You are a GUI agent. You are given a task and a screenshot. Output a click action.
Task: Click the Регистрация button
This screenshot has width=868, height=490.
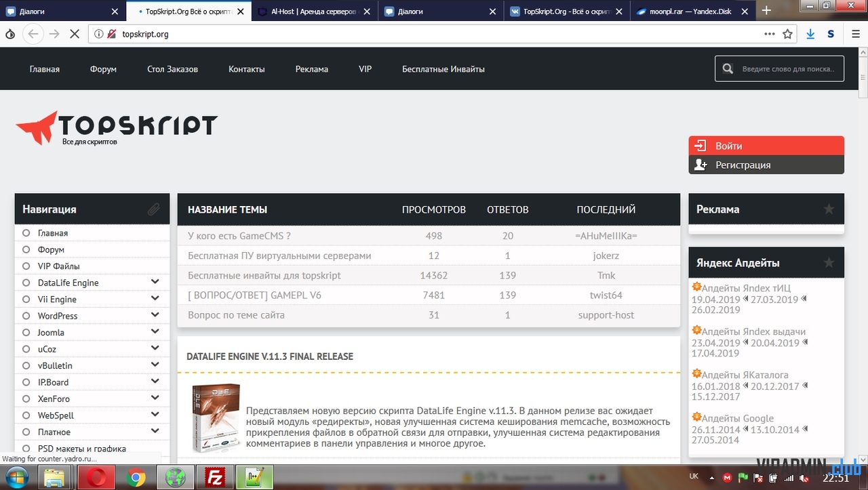point(766,165)
